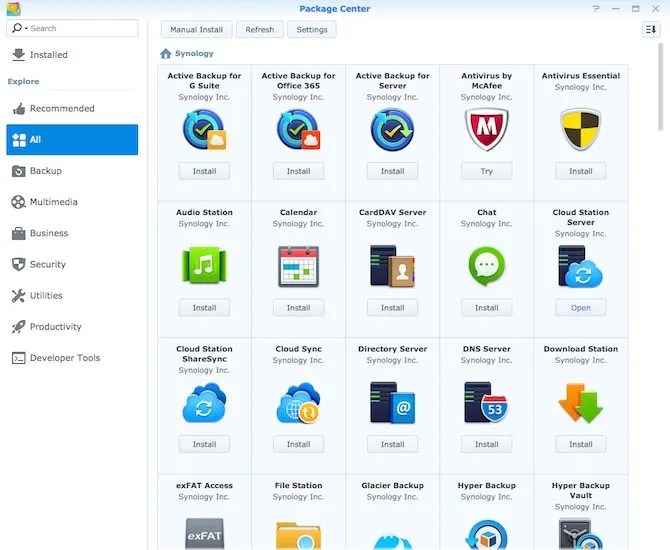The height and width of the screenshot is (550, 670).
Task: Open the Cloud Sync icon
Action: (x=298, y=403)
